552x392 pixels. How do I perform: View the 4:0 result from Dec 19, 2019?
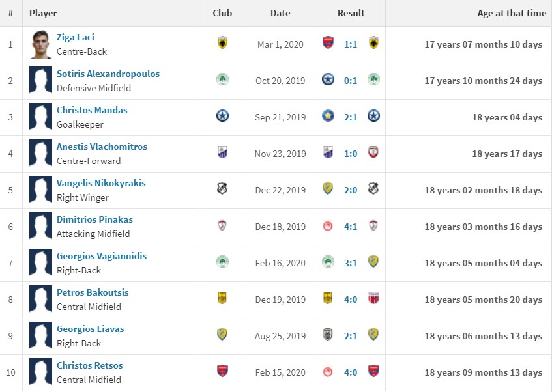click(x=350, y=300)
